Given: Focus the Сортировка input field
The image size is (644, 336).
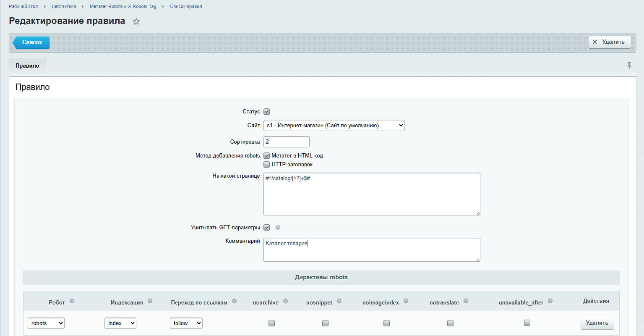Looking at the screenshot, I should [287, 142].
